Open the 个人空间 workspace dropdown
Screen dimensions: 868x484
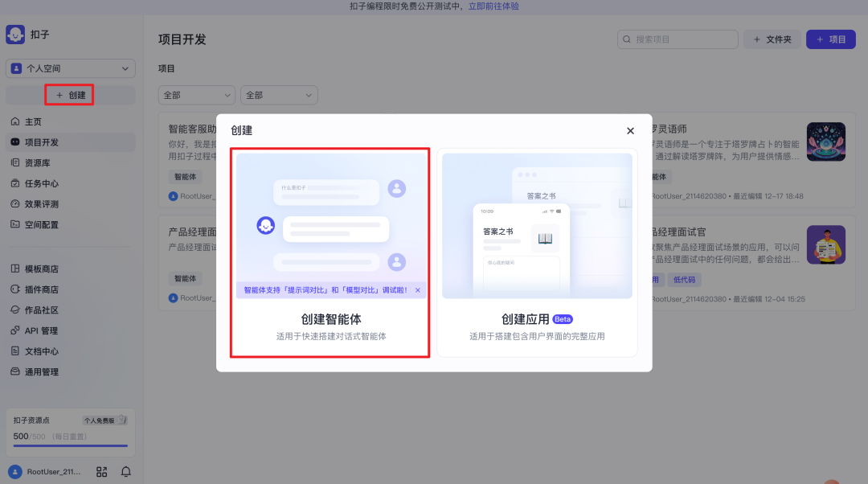point(70,68)
